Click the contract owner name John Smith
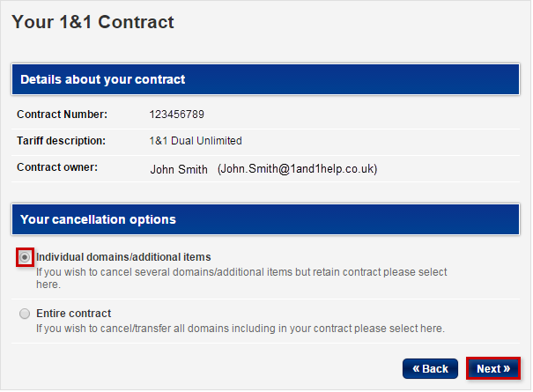Viewport: 533px width, 392px height. pos(179,168)
